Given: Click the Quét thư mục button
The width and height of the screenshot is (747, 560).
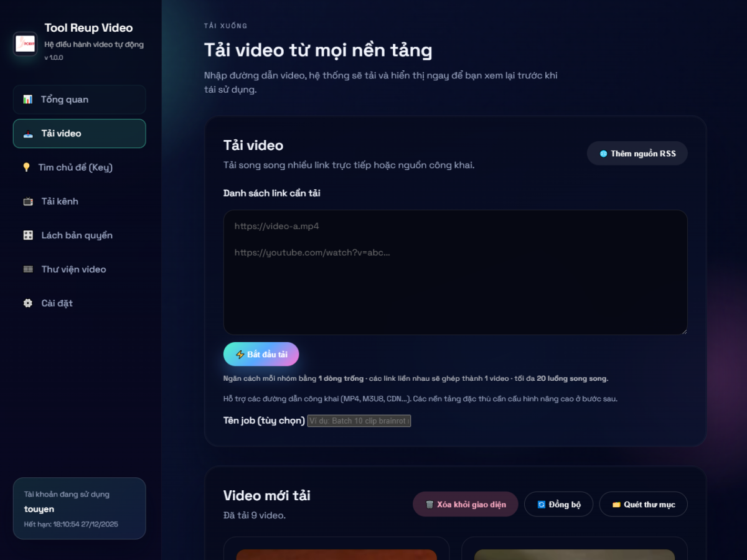Looking at the screenshot, I should coord(643,505).
